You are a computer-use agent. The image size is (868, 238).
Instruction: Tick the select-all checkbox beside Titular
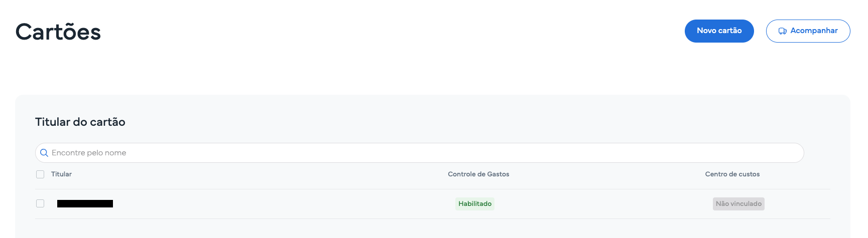[40, 174]
